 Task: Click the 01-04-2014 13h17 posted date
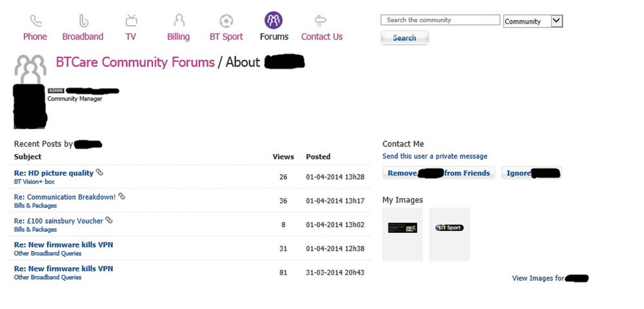click(x=335, y=201)
